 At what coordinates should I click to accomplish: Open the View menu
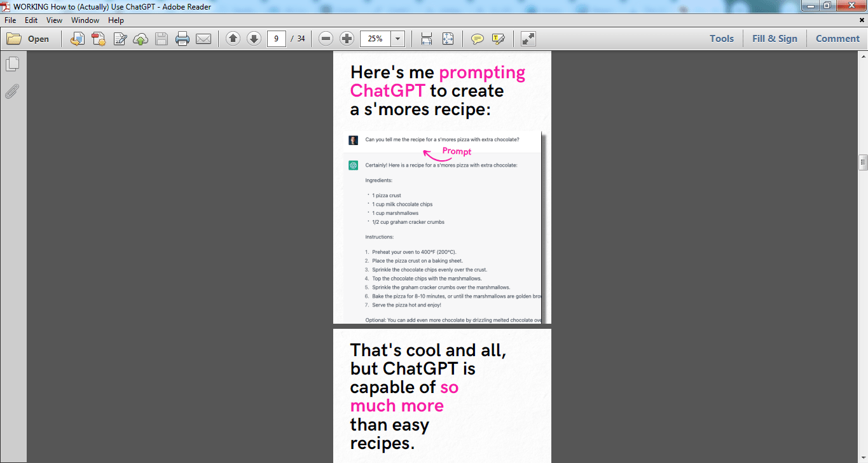pyautogui.click(x=54, y=20)
